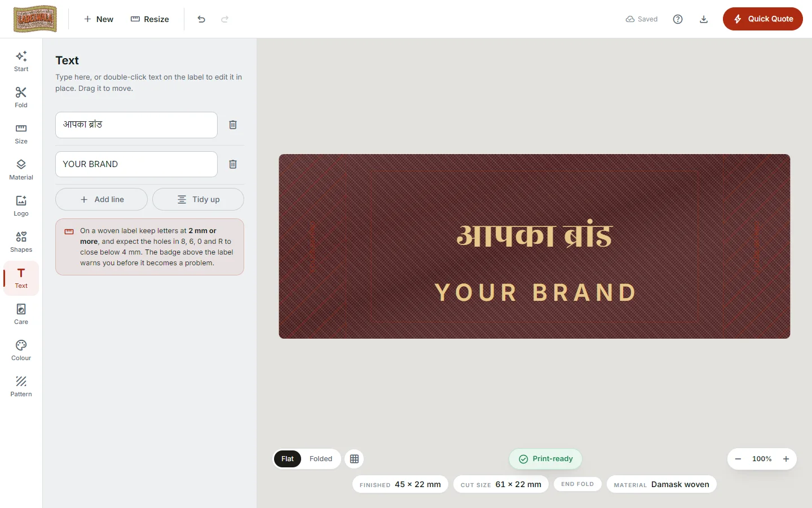Click the Resize button

click(150, 19)
